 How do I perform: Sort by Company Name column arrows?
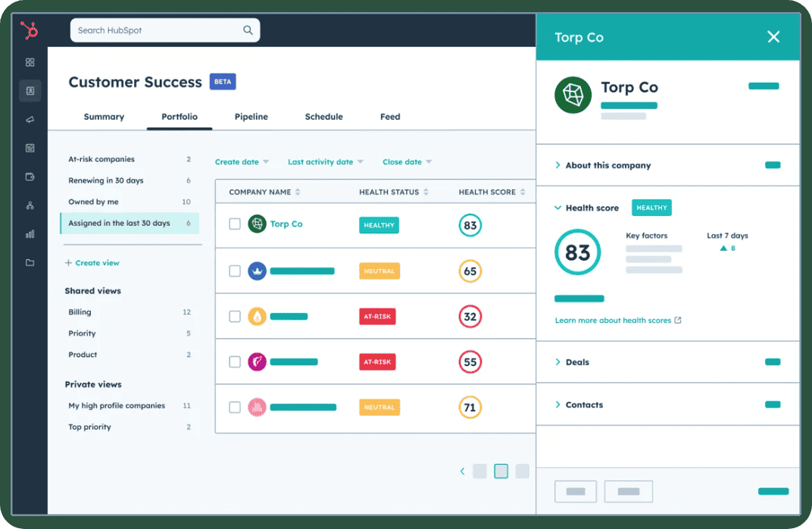(298, 192)
